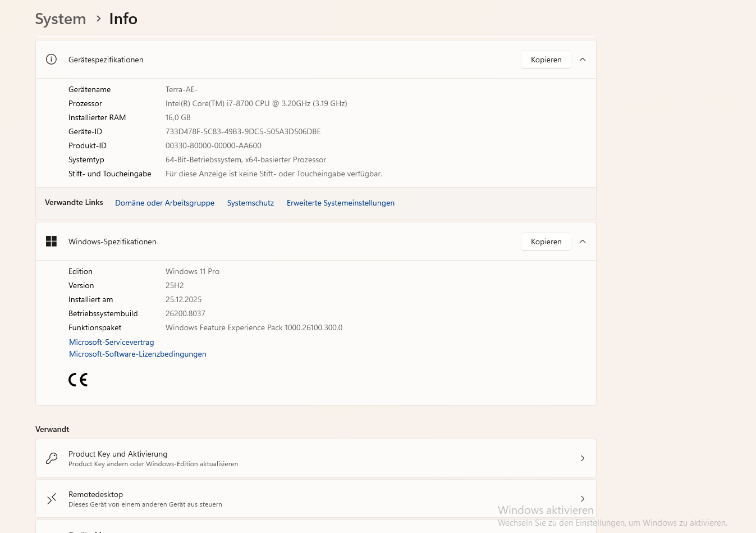Open the Microsoft-Servicevertrag link

point(111,342)
